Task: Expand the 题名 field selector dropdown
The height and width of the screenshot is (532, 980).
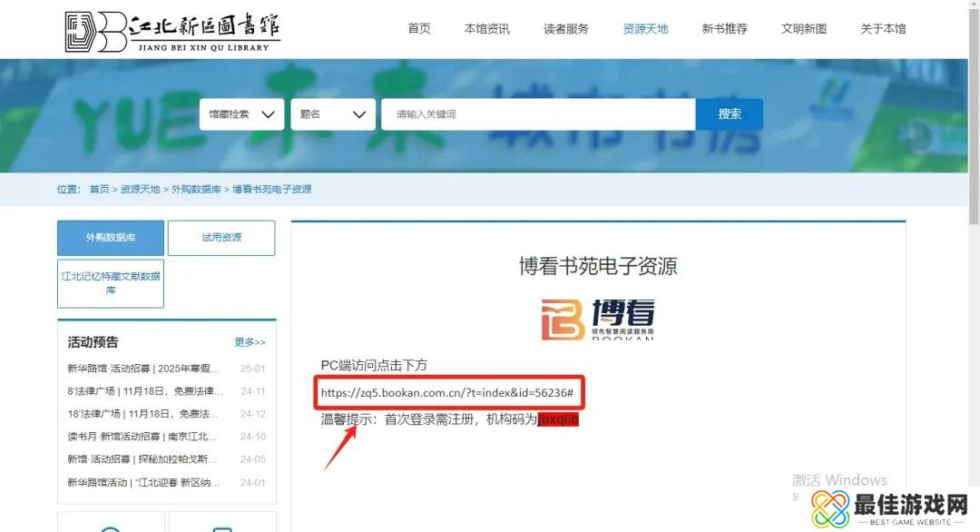Action: pos(333,113)
